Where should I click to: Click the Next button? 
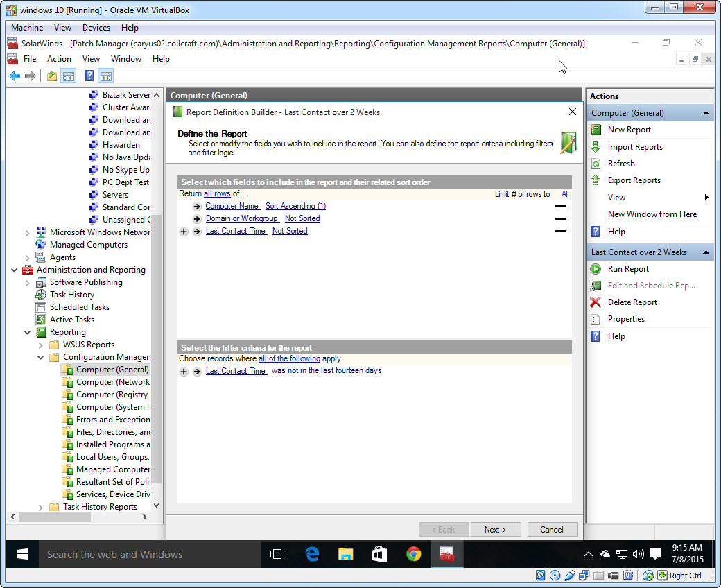point(496,530)
